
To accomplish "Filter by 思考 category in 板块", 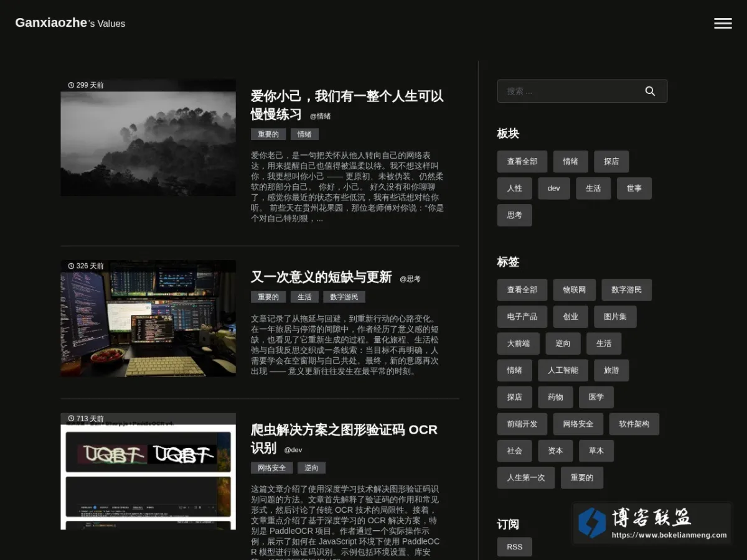I will point(515,215).
